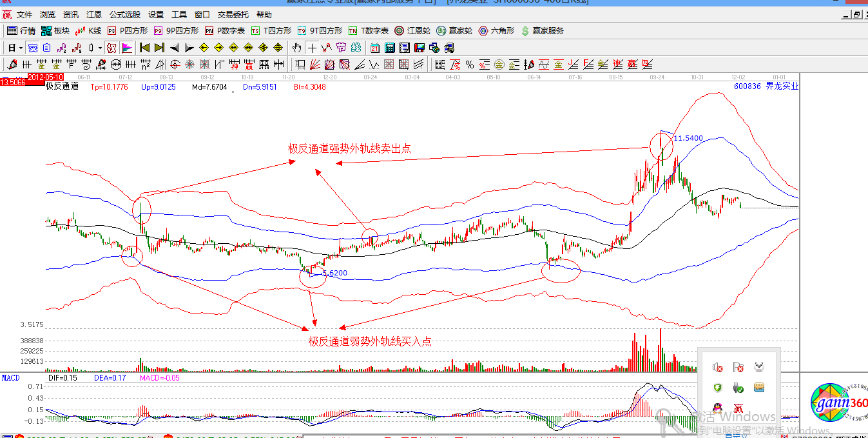Toggle the highlighted flag indicator button
868x438 pixels.
click(x=126, y=48)
